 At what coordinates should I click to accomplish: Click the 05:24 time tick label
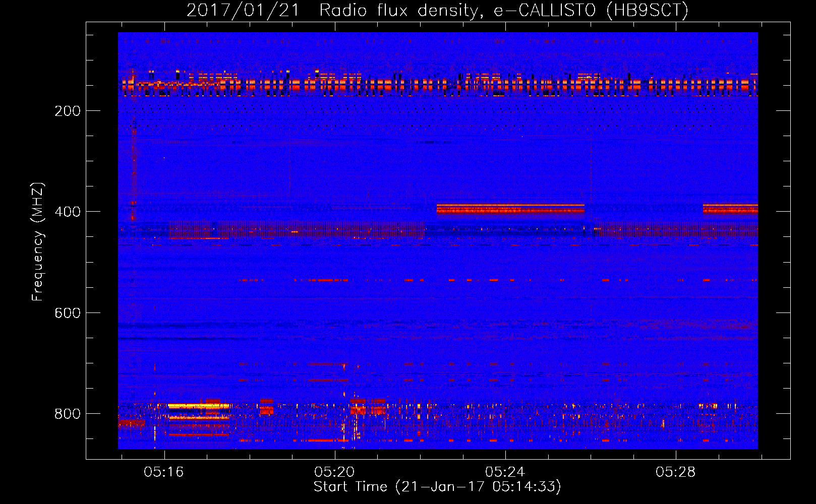click(505, 472)
